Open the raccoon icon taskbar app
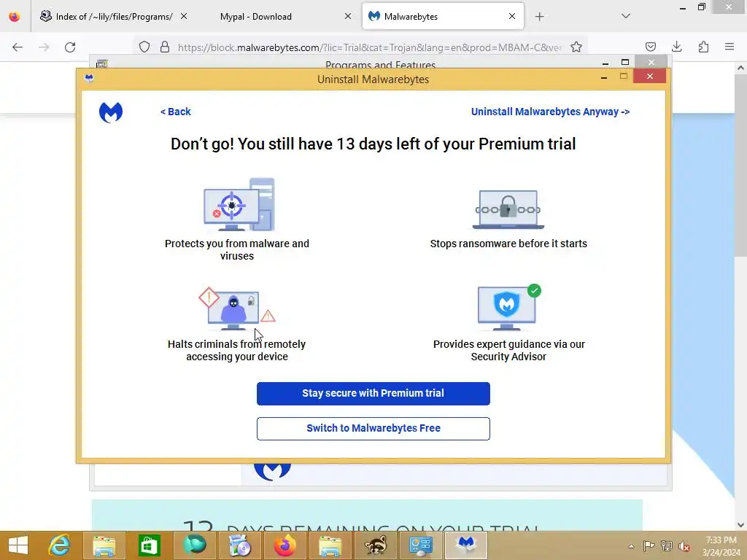 coord(376,545)
